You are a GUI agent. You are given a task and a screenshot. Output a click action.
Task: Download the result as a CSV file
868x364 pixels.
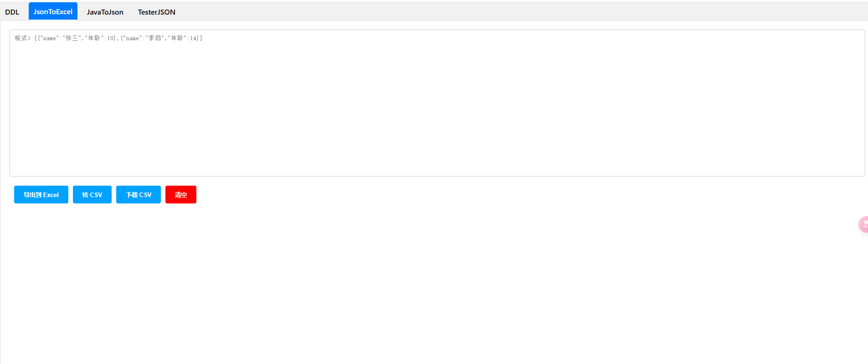click(139, 195)
